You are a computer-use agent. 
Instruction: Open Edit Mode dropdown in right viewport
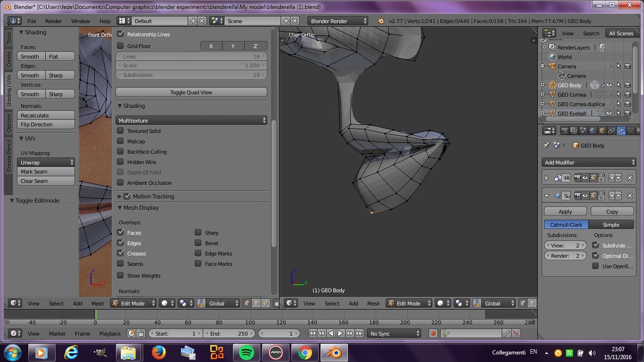click(409, 303)
